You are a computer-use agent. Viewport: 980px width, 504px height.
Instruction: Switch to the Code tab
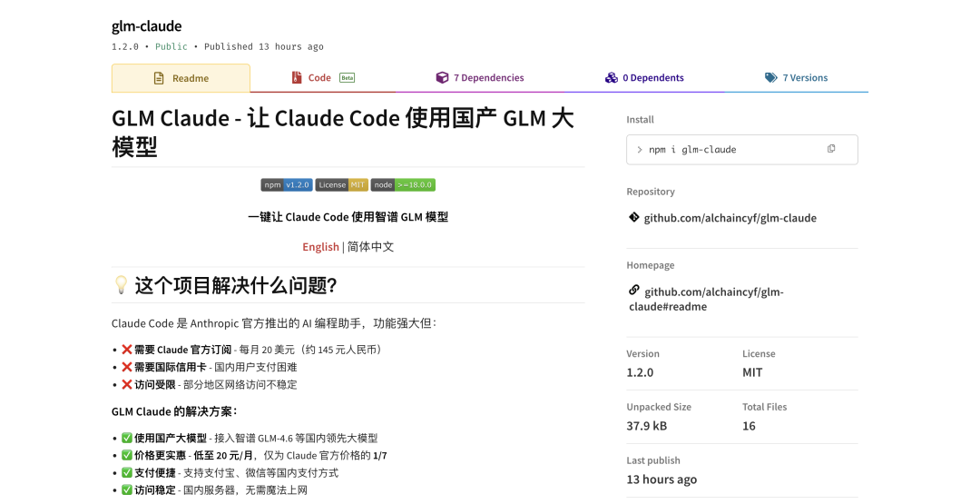coord(322,78)
